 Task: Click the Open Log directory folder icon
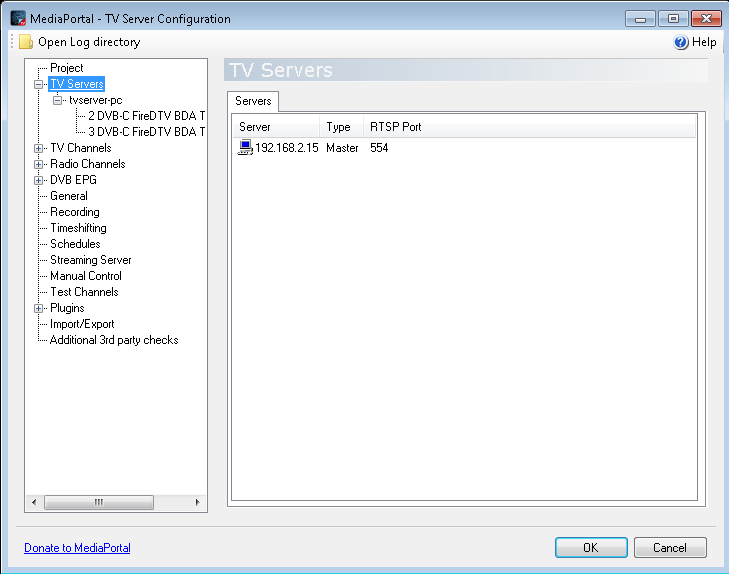coord(26,42)
